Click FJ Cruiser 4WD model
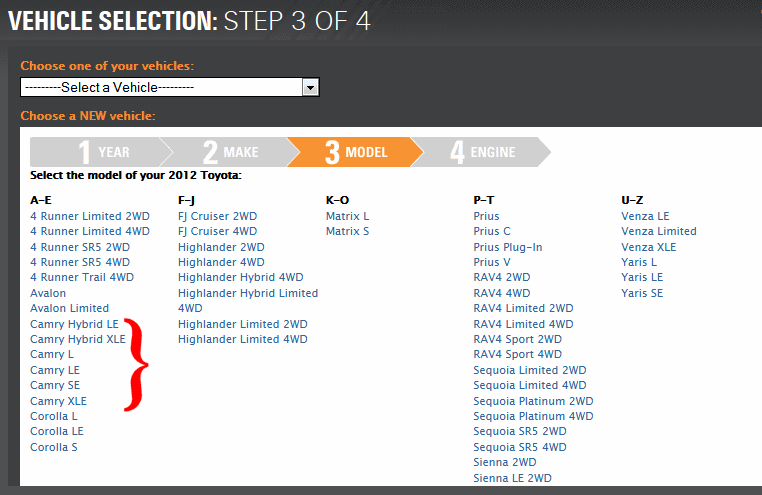The width and height of the screenshot is (762, 495). [217, 231]
